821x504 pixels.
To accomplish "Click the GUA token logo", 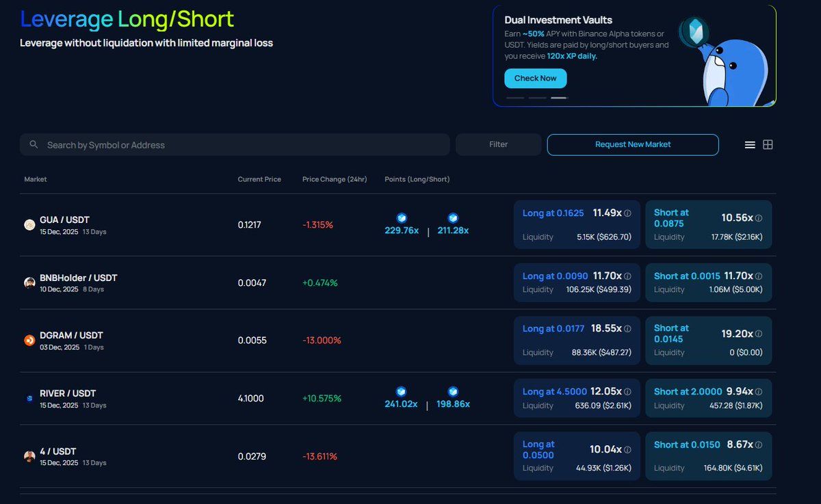I will coord(29,225).
